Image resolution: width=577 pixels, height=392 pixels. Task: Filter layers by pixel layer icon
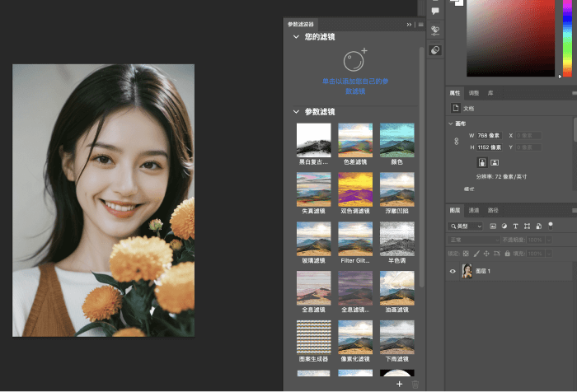click(493, 226)
